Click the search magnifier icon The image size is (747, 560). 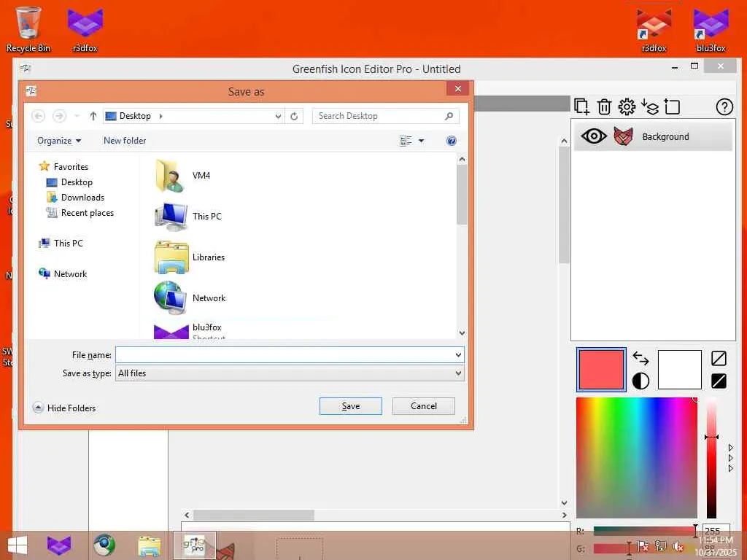(x=449, y=116)
